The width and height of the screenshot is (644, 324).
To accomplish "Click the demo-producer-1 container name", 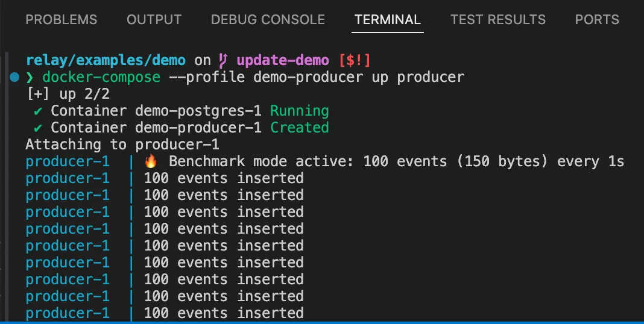I will [x=198, y=128].
